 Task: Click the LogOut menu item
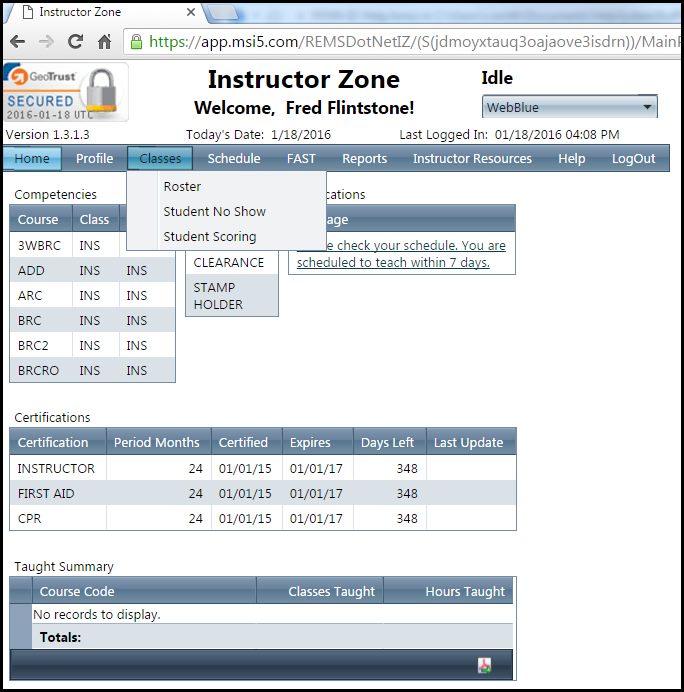point(633,158)
